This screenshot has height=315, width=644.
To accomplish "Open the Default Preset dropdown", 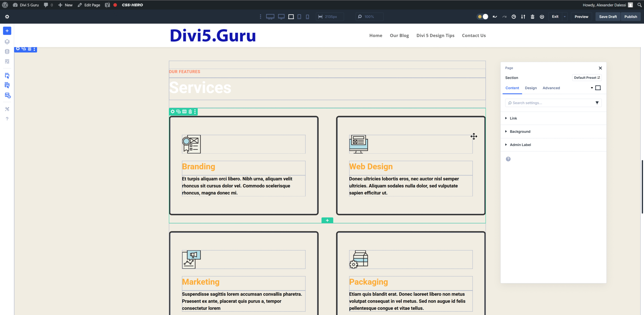I will point(587,78).
